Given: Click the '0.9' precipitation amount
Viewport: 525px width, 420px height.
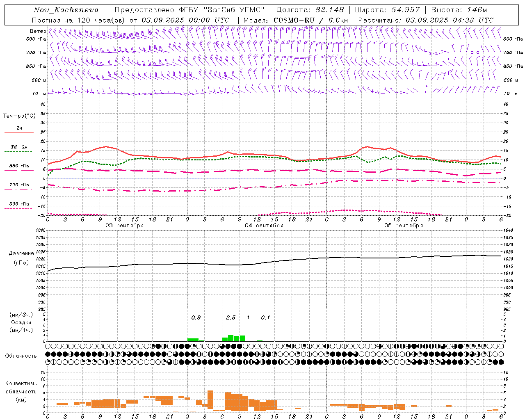Looking at the screenshot, I should pos(196,317).
